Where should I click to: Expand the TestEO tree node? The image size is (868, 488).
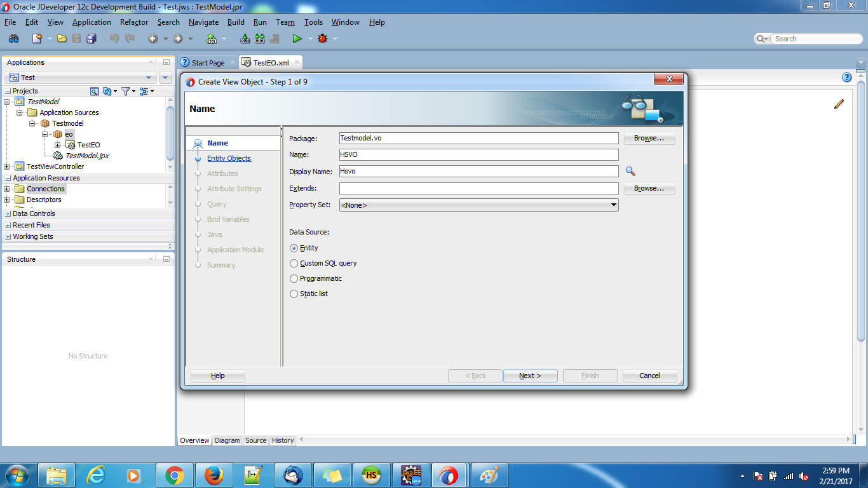(57, 144)
